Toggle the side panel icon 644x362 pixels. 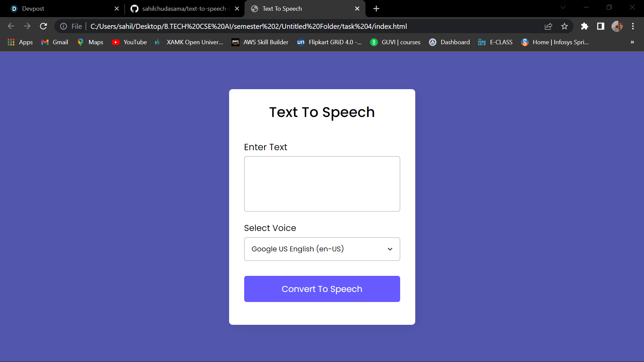pos(601,26)
